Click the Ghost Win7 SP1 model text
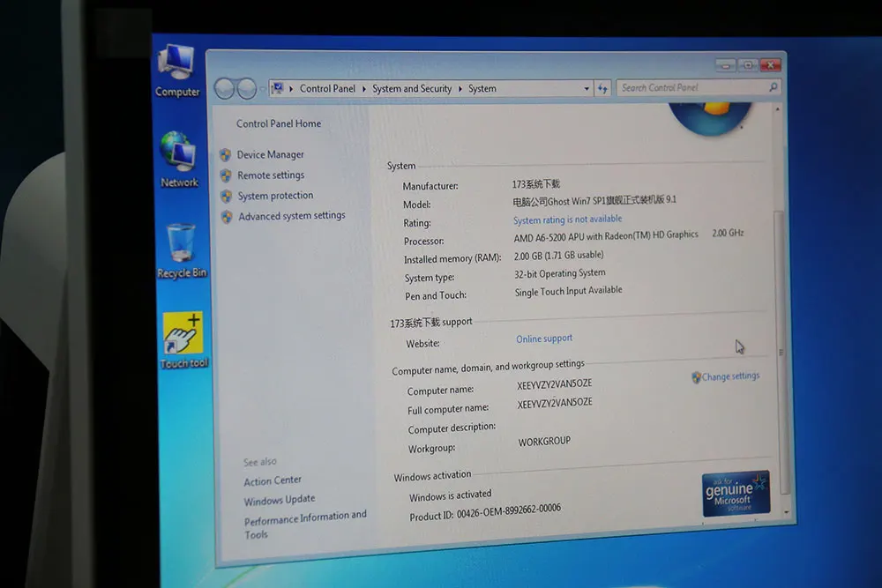The width and height of the screenshot is (882, 588). pos(594,201)
